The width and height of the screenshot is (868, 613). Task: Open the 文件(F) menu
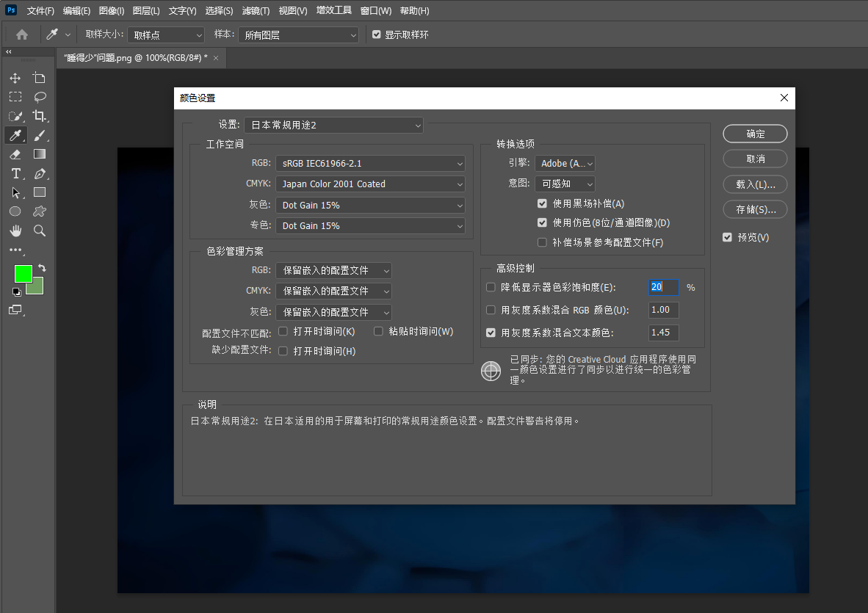tap(40, 10)
